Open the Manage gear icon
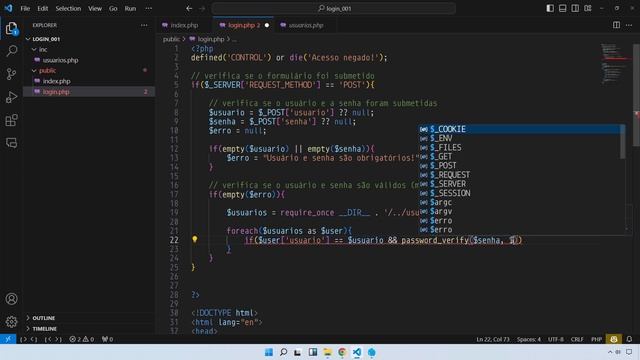 (11, 322)
